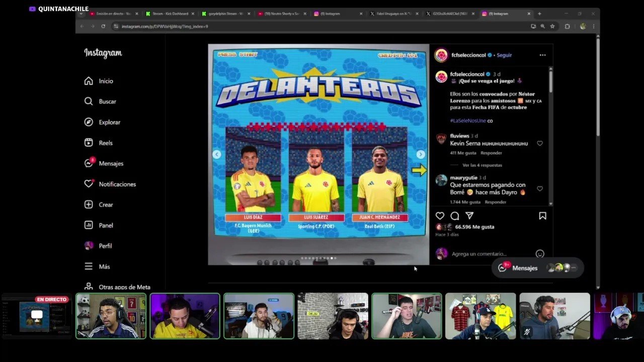Open Chrome extensions puzzle icon

click(x=568, y=26)
